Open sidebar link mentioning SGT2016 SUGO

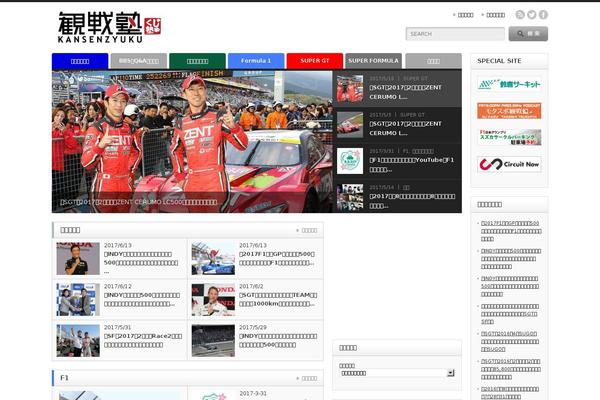510,341
